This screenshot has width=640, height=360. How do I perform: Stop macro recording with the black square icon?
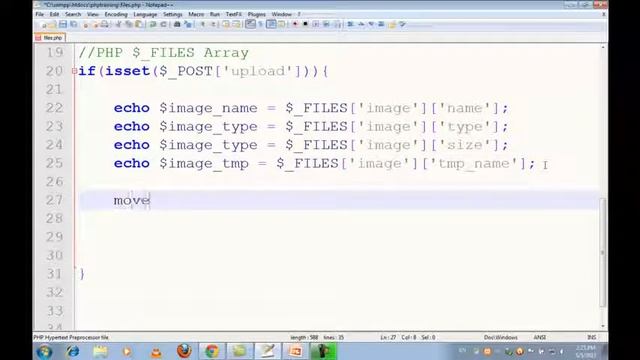pos(305,24)
